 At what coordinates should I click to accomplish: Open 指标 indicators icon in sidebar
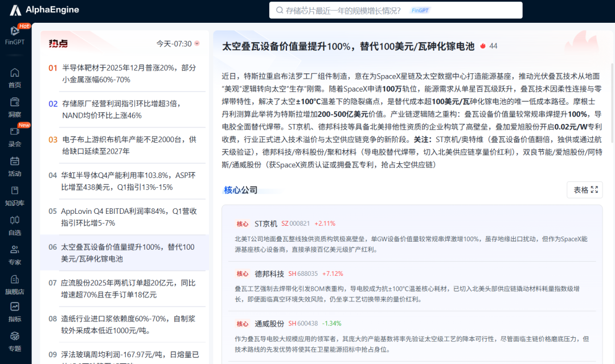(x=15, y=307)
